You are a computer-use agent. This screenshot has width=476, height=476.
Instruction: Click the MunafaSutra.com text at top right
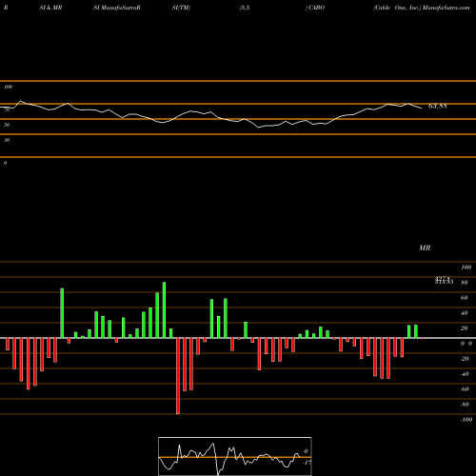click(x=446, y=8)
